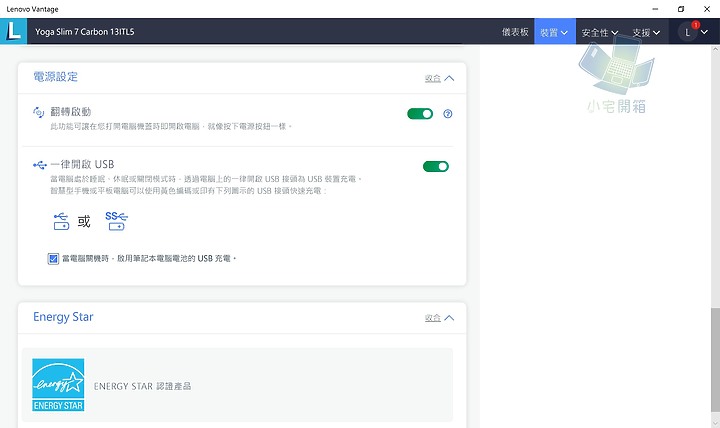Click the 一律開啟 USB icon

tap(40, 165)
